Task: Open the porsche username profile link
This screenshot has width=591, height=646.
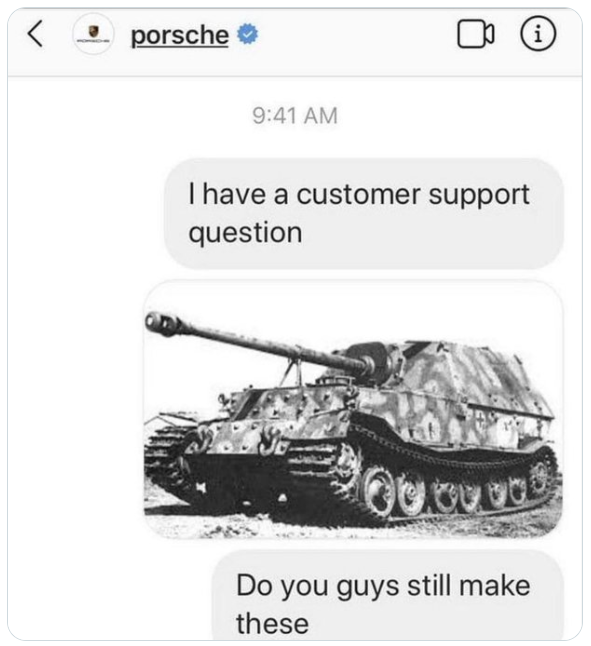Action: [x=180, y=36]
